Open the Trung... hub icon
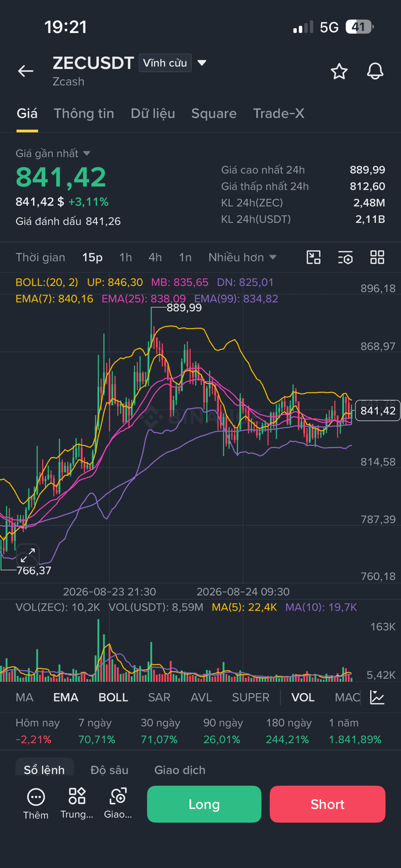This screenshot has height=868, width=401. (77, 796)
